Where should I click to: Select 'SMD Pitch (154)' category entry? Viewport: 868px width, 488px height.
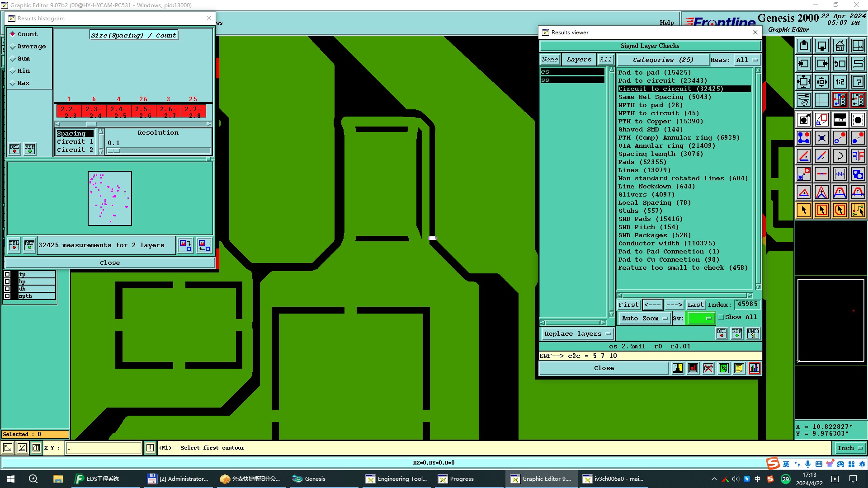648,227
